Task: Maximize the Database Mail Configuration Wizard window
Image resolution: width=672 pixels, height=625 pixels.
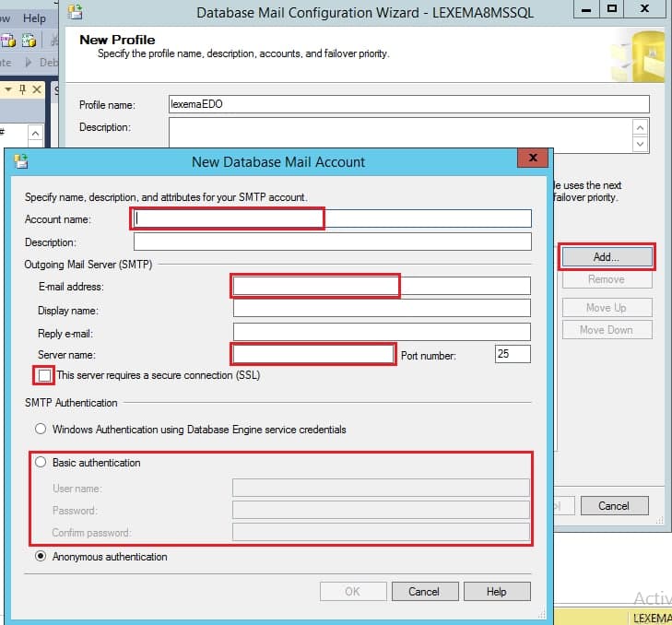Action: tap(612, 8)
